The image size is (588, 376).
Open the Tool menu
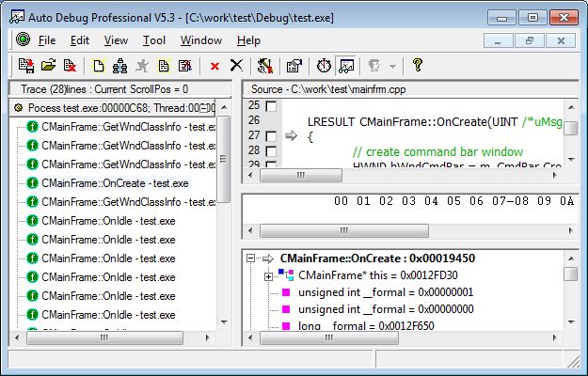(x=153, y=40)
